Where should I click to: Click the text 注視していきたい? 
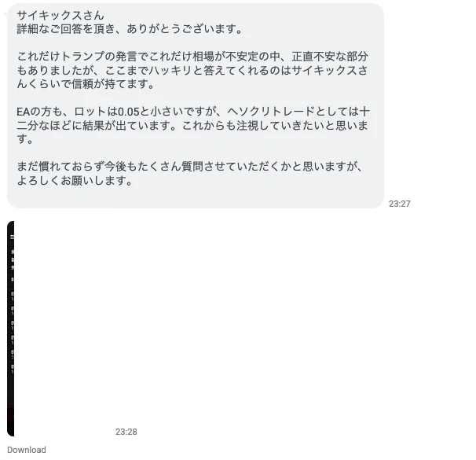[x=280, y=126]
